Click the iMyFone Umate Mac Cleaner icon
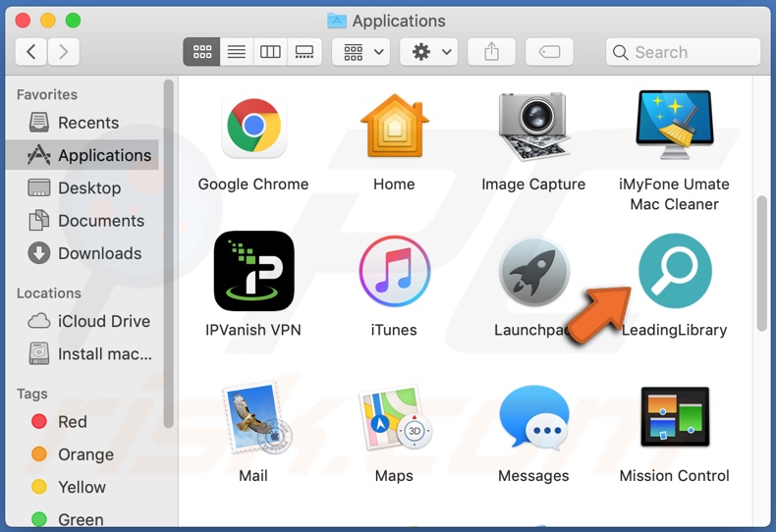This screenshot has height=532, width=776. coord(675,125)
